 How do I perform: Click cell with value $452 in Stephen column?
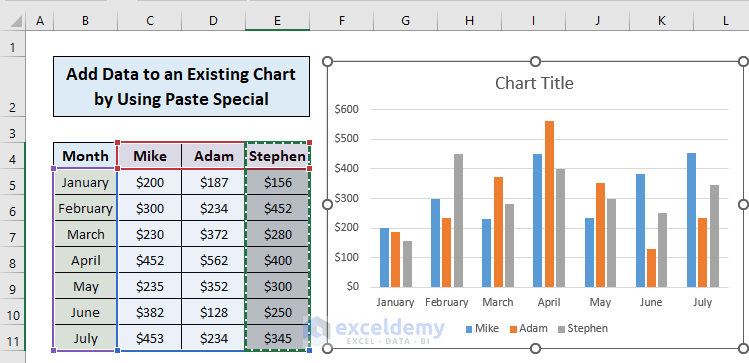tap(278, 208)
